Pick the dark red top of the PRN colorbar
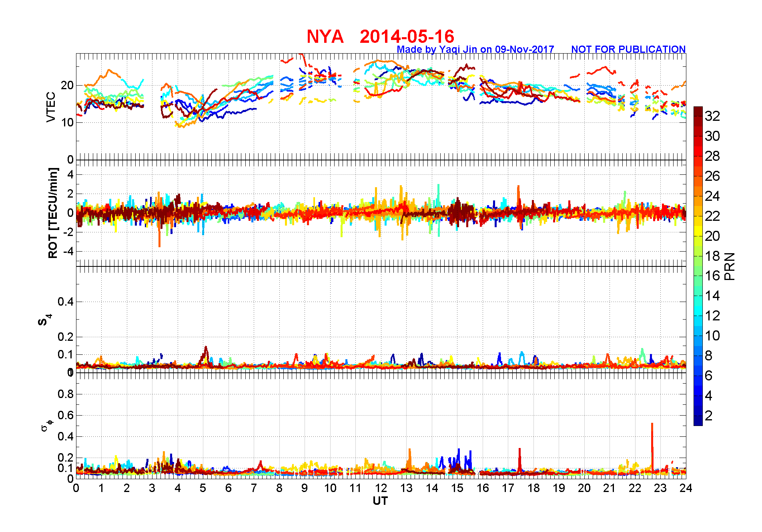Viewport: 762px width, 532px height. click(x=698, y=112)
